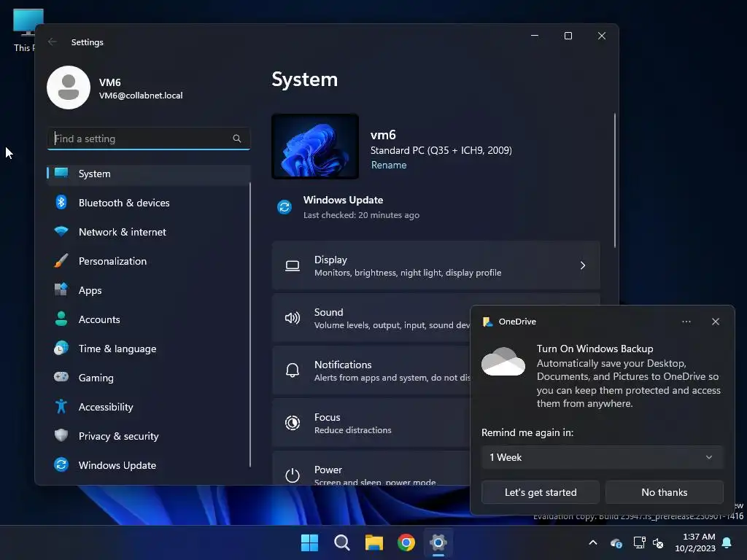747x560 pixels.
Task: Click the VM6 profile avatar
Action: pos(69,87)
